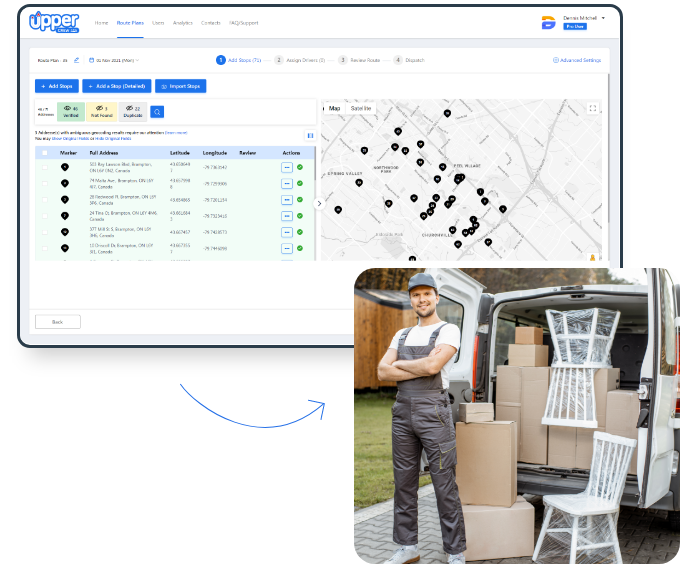Switch the map to Map view
This screenshot has width=680, height=564.
click(x=334, y=108)
